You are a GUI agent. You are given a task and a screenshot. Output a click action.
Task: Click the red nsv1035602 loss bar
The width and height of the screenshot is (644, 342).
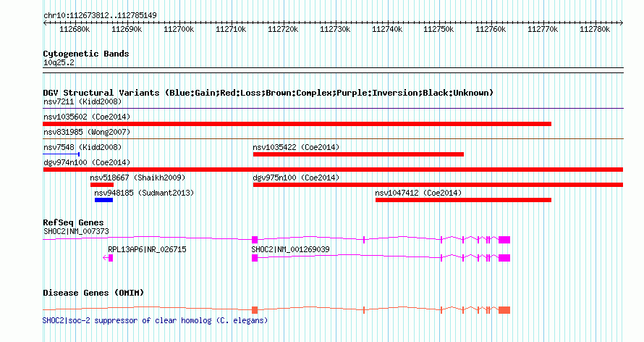(297, 124)
